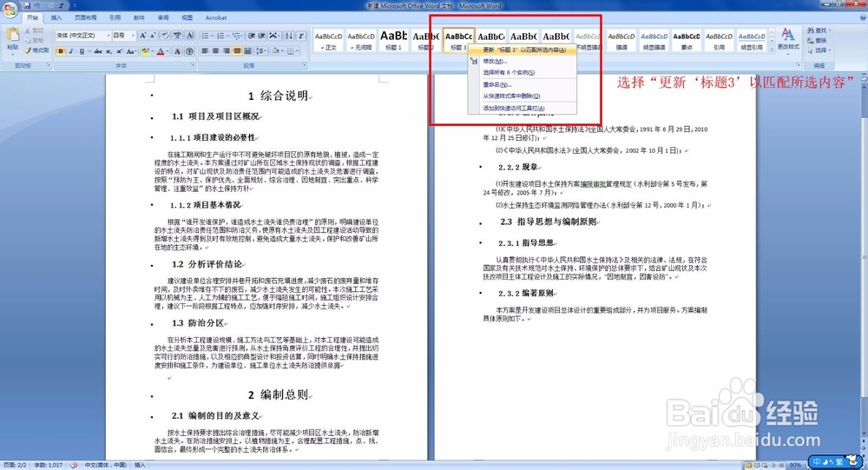Switch to the 插入 (Insert) tab
868x470 pixels.
56,17
